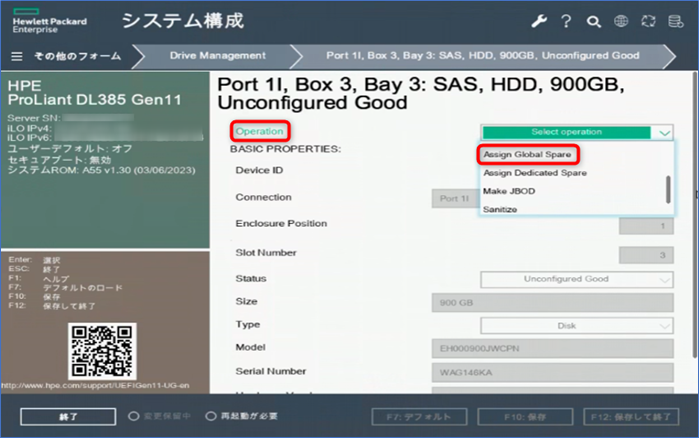Click F7: デフォルト button
699x438 pixels.
(x=419, y=417)
